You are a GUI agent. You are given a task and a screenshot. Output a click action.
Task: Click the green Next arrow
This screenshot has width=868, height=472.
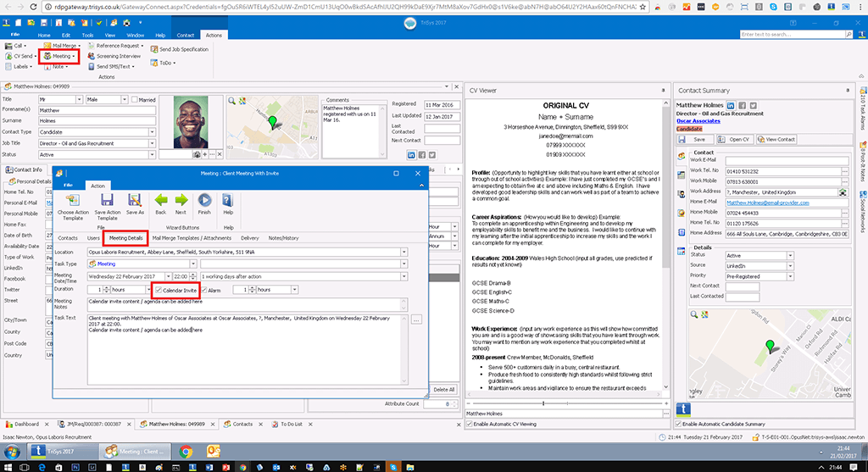point(181,200)
